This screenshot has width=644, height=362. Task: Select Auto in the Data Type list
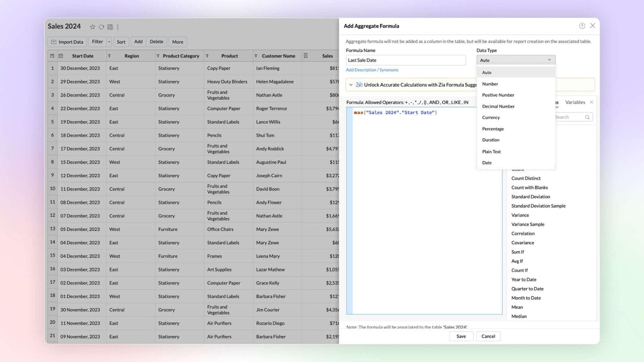tap(516, 73)
